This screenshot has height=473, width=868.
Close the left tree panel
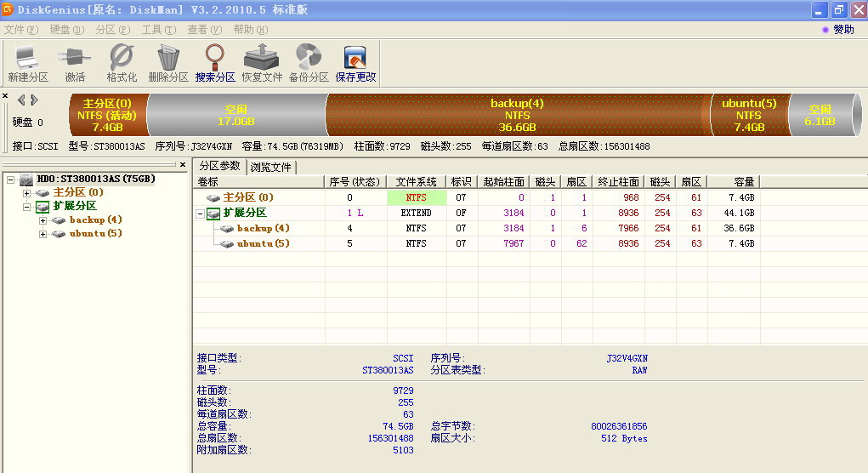(183, 164)
